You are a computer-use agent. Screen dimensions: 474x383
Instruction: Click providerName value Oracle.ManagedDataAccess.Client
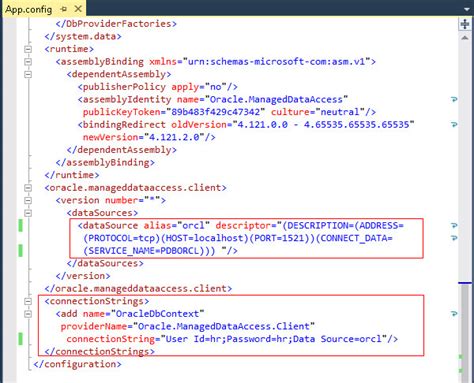(x=224, y=326)
